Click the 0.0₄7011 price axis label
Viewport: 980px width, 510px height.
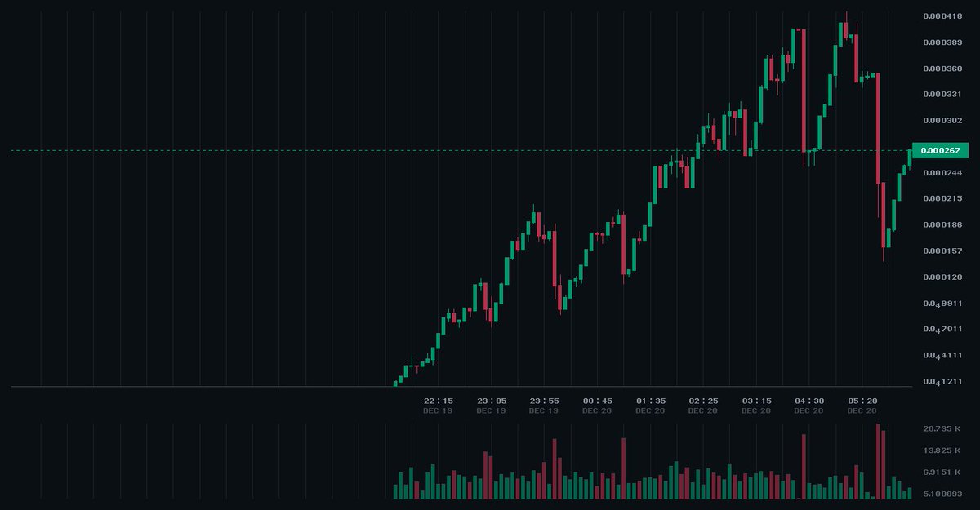942,330
